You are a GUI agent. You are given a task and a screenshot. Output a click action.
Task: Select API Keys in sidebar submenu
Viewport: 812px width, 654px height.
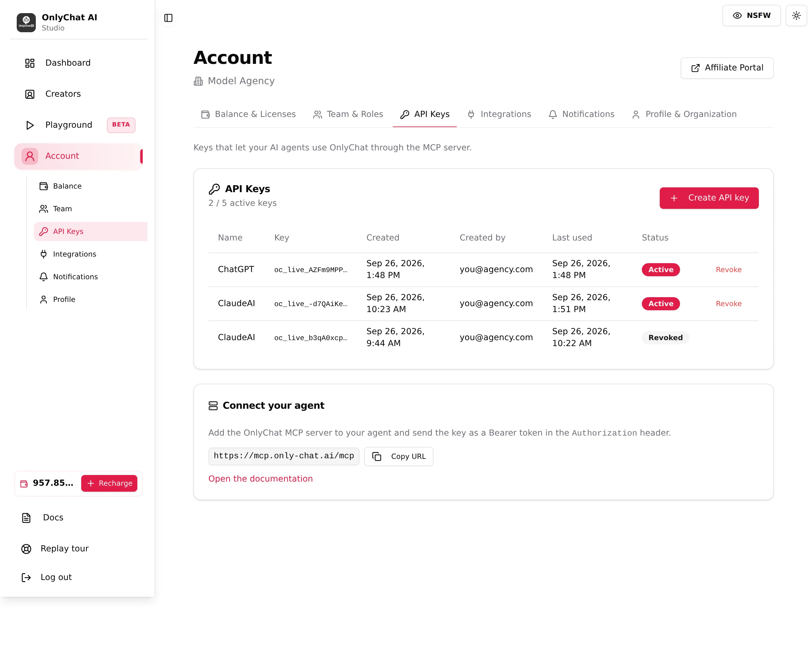click(x=90, y=231)
